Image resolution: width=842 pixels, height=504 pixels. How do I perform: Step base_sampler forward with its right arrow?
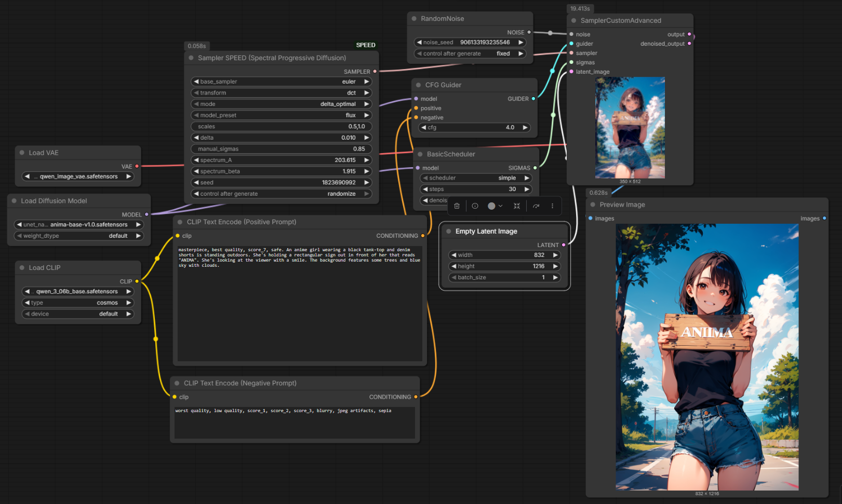tap(366, 81)
